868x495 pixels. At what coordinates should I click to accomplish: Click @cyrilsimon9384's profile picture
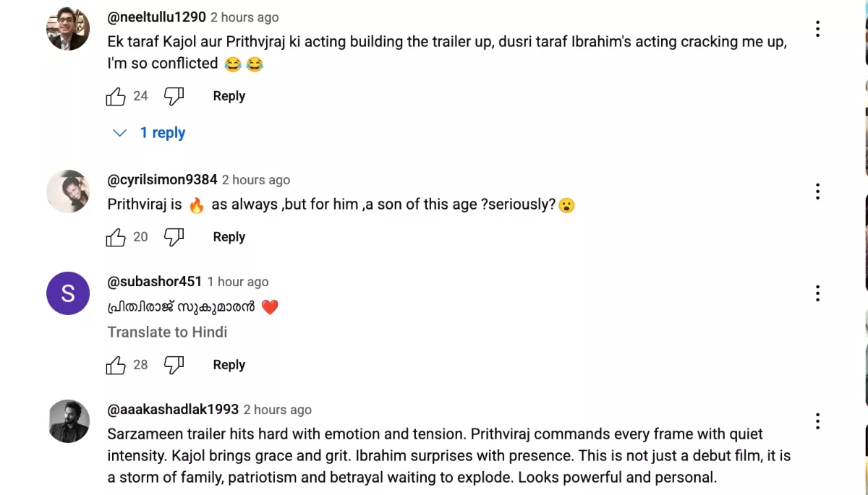tap(68, 191)
